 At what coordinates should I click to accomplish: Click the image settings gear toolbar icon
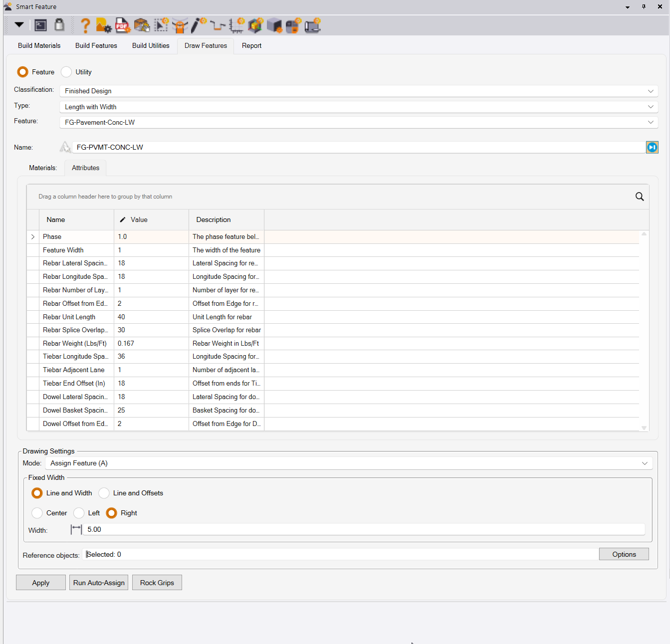[104, 25]
